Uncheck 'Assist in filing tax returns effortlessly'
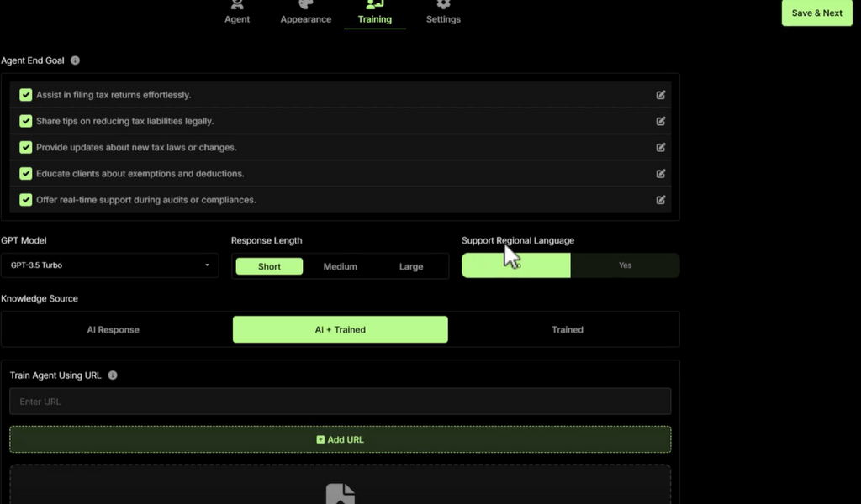 pos(26,95)
